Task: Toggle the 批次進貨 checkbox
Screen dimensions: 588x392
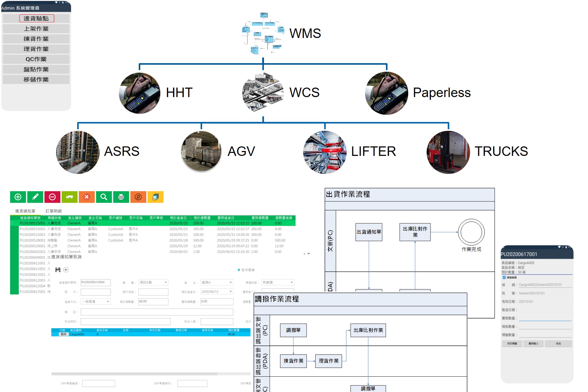Action: point(239,270)
